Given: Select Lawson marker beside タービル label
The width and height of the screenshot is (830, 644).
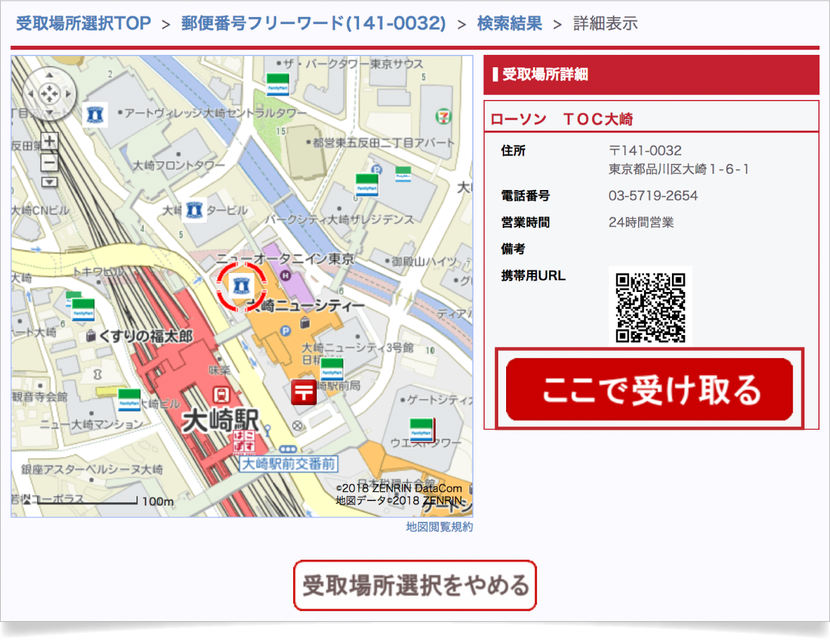Looking at the screenshot, I should [195, 210].
